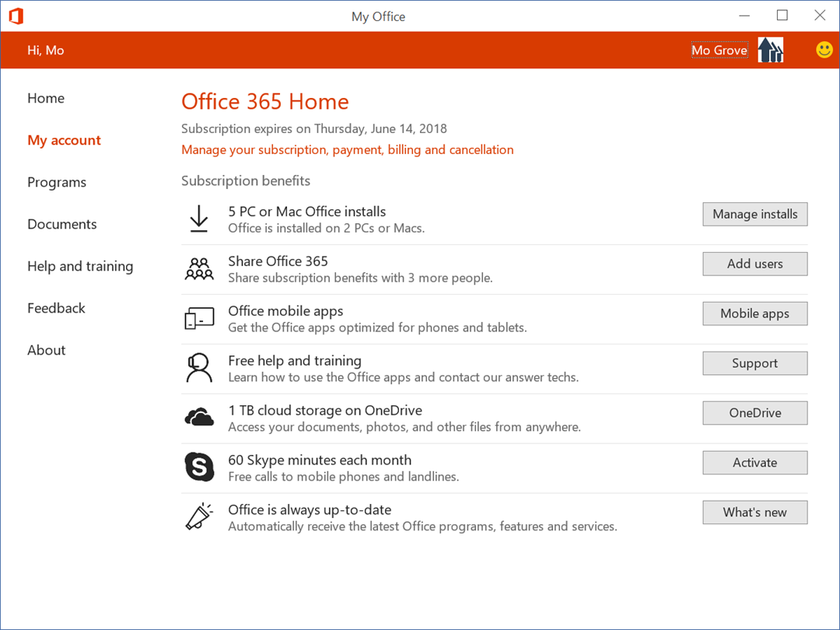The height and width of the screenshot is (630, 840).
Task: Close the My Office window
Action: (820, 16)
